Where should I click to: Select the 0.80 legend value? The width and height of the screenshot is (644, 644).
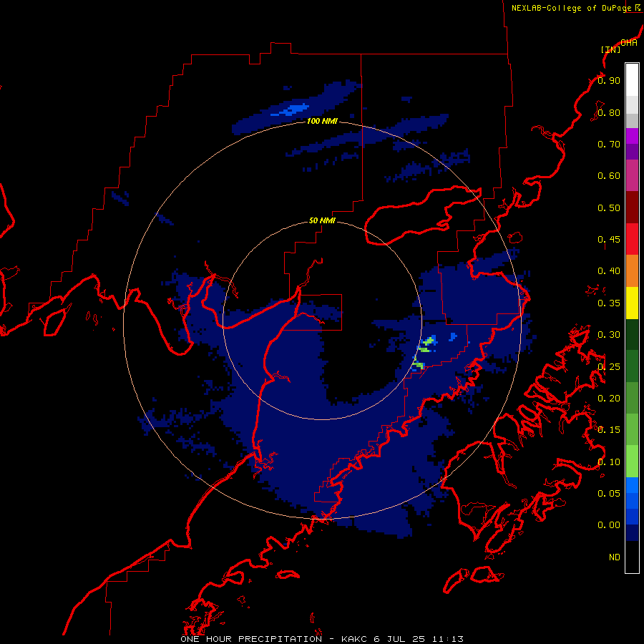coord(609,112)
